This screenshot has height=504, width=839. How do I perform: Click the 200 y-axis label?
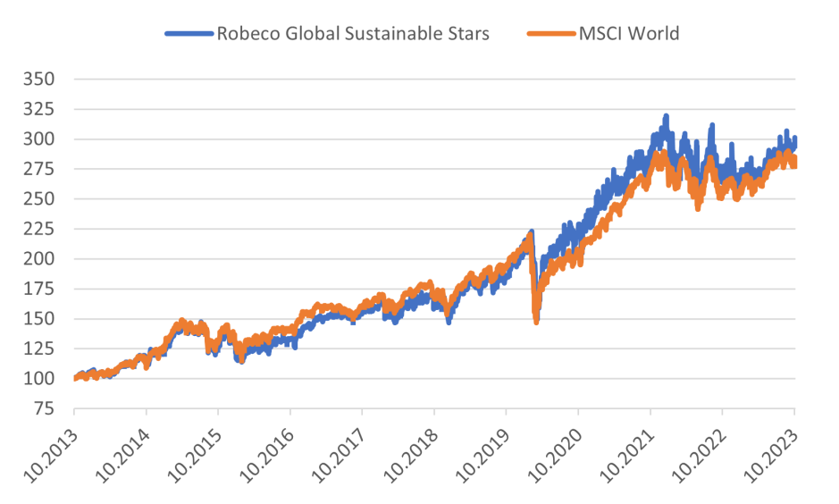tap(38, 259)
